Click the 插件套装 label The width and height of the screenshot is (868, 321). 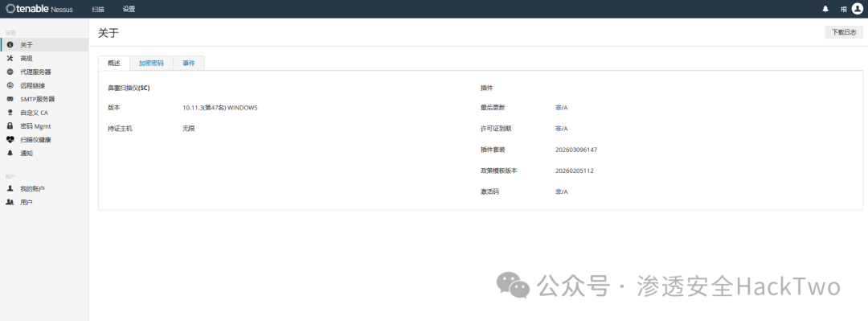pos(493,150)
